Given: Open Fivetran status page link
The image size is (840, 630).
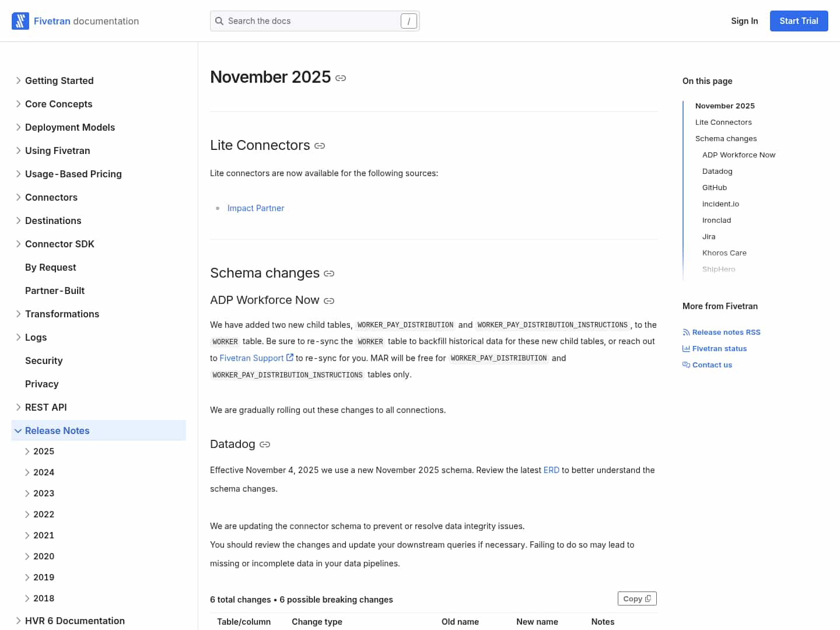Looking at the screenshot, I should [719, 349].
